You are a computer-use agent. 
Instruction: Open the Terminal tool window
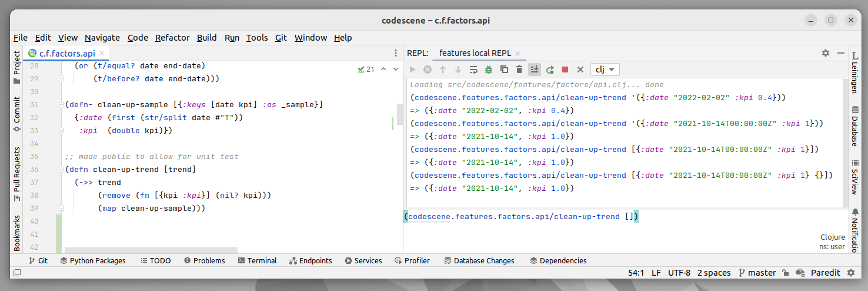(257, 260)
